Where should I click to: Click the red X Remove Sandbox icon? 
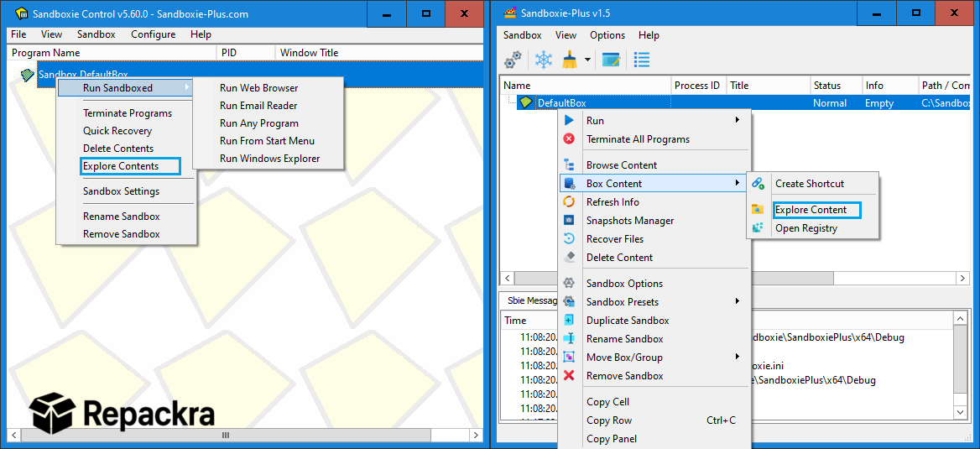tap(569, 376)
